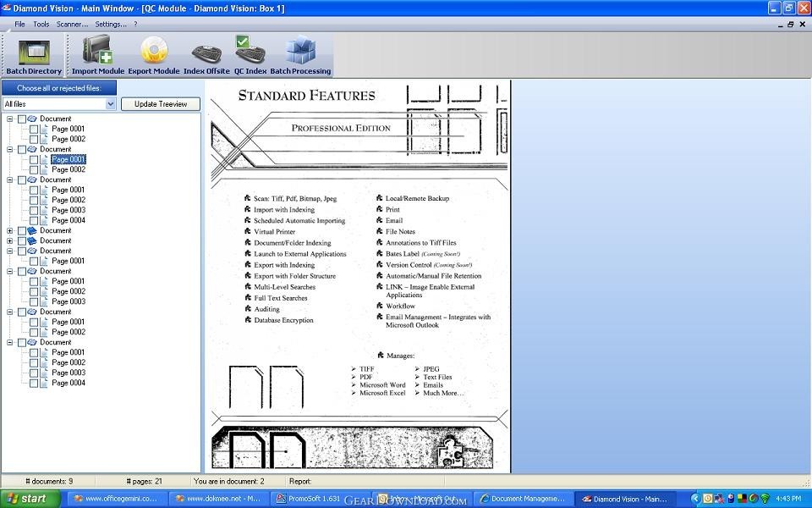
Task: Show hidden tray icons with the chevron
Action: click(x=695, y=499)
